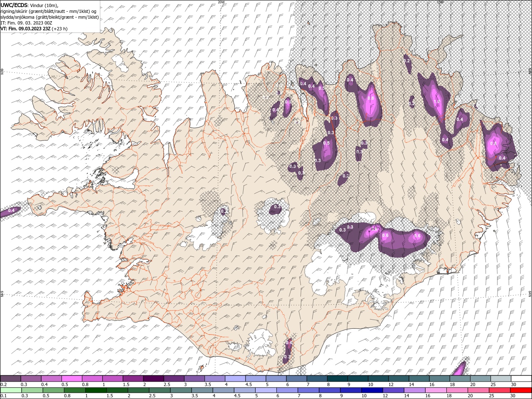Click the "VT: Fim. 09.03.2023 23Z (+23 h)" line
The height and width of the screenshot is (399, 532).
(34, 29)
